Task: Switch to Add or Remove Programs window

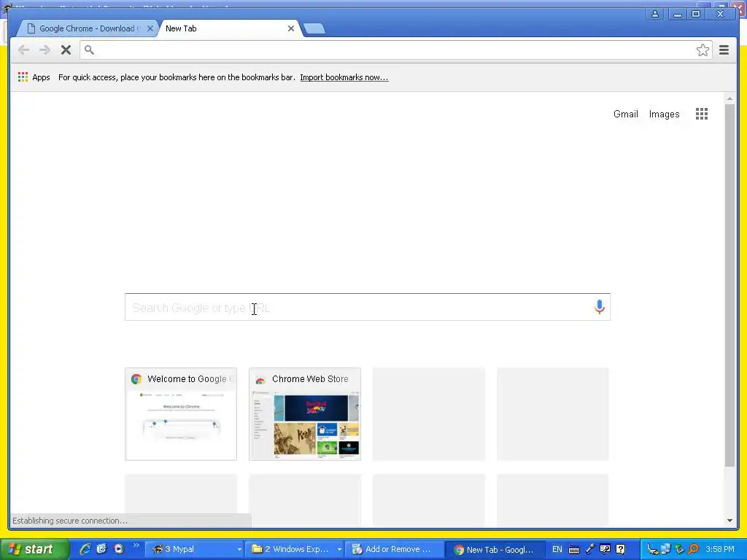Action: pos(394,550)
